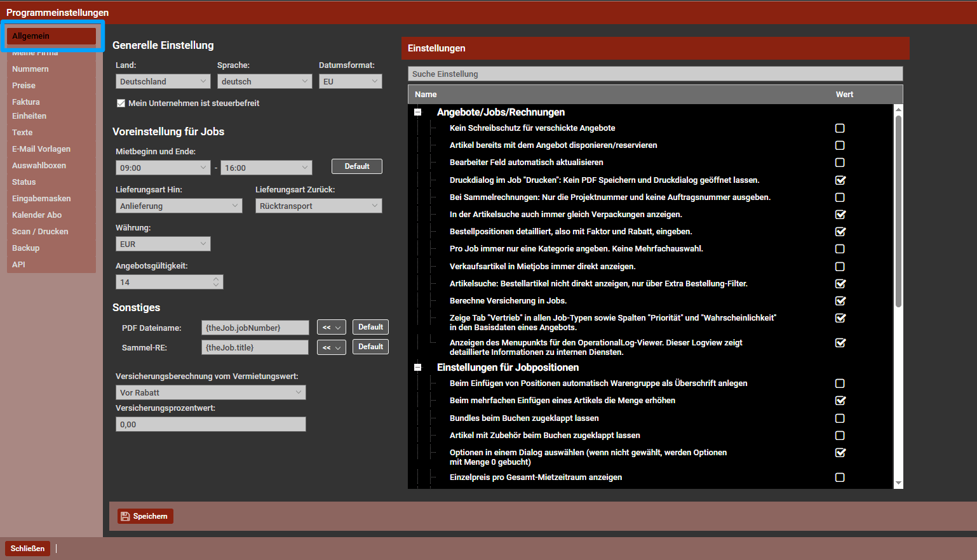Enable Kein Schreibschutz für verschickte Angebote

point(840,128)
